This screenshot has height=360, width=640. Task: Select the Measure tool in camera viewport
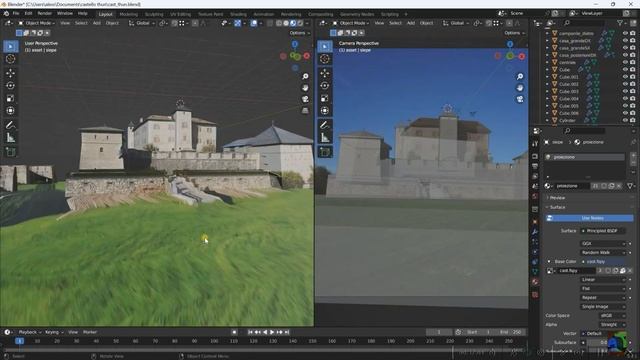pos(325,138)
